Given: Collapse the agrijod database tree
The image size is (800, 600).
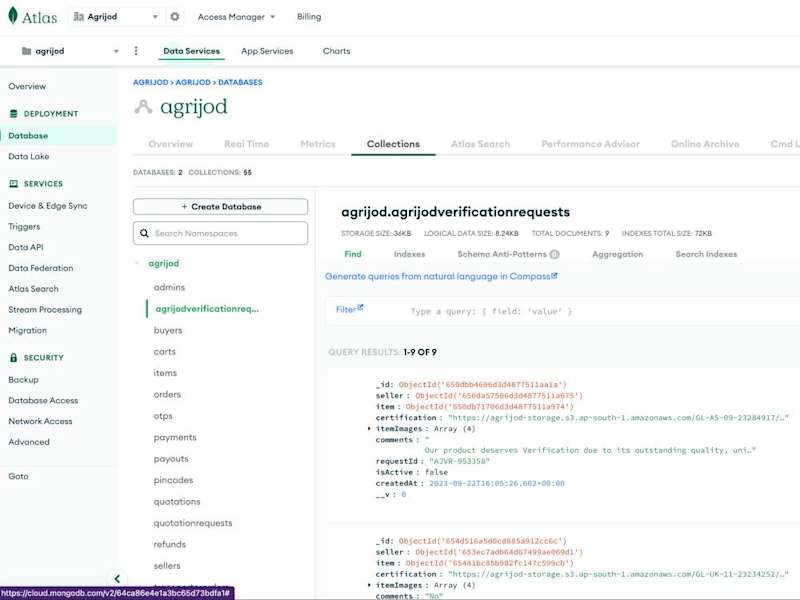Looking at the screenshot, I should (137, 263).
